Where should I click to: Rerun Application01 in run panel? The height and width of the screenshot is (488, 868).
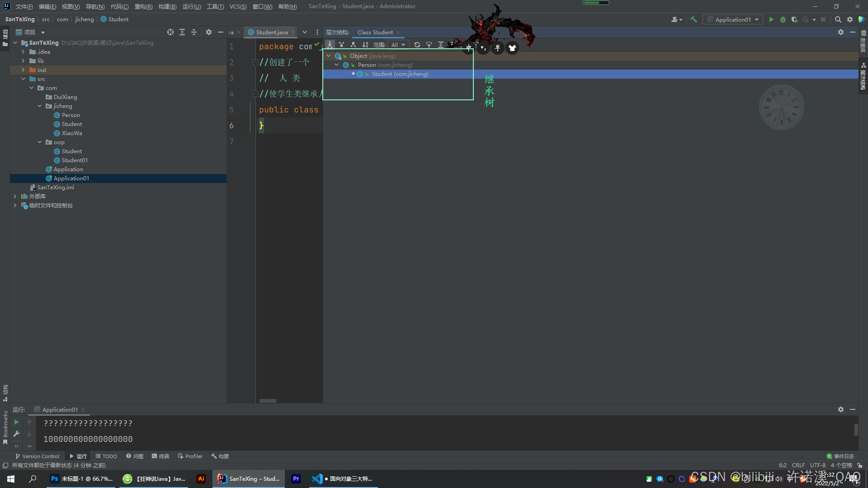click(16, 422)
